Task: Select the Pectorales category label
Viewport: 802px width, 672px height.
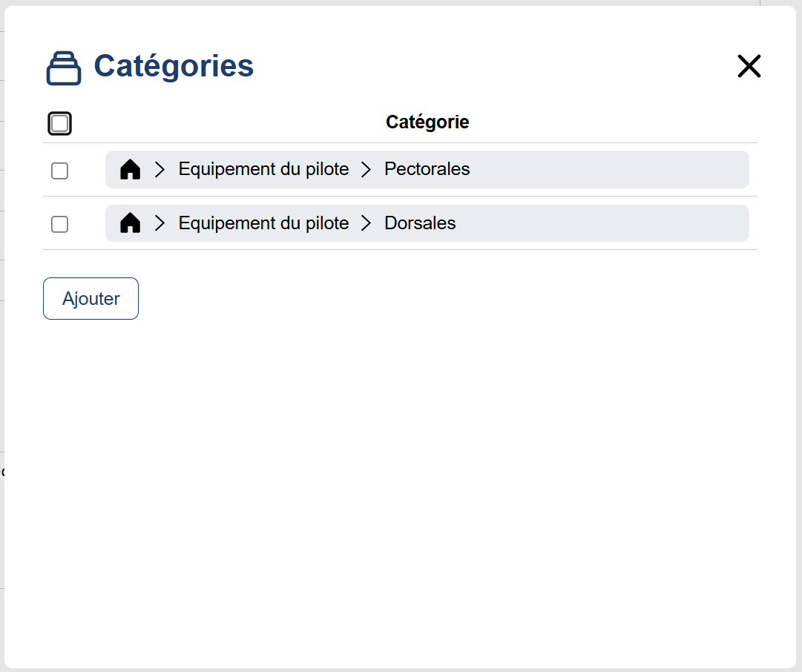Action: click(427, 169)
